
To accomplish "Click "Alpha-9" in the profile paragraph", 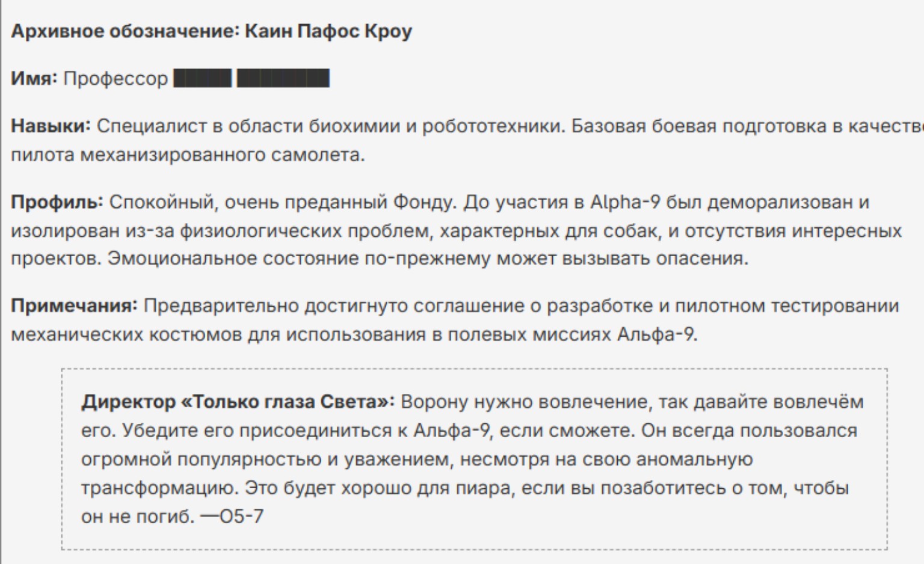I will tap(625, 202).
